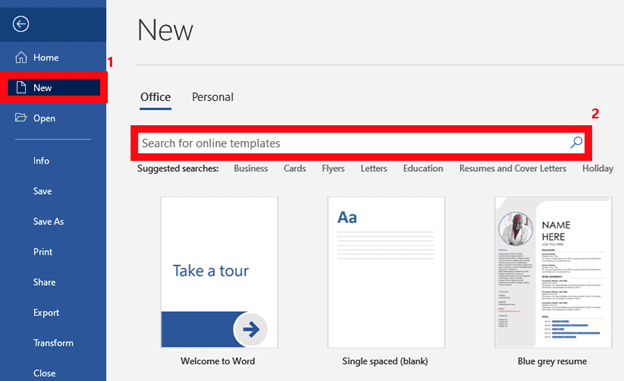Click the Business suggested search

[x=251, y=168]
